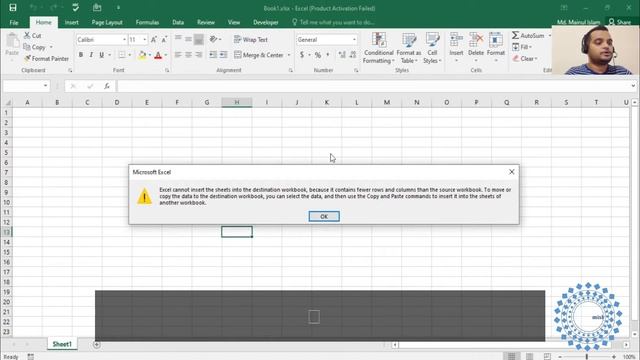This screenshot has width=640, height=360.
Task: Open Format as Table gallery
Action: [409, 48]
